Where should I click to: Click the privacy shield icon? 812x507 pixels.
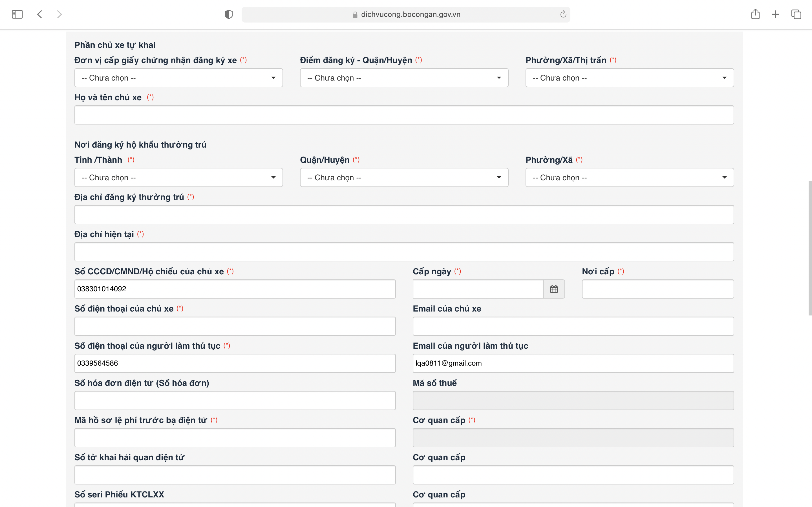click(228, 14)
